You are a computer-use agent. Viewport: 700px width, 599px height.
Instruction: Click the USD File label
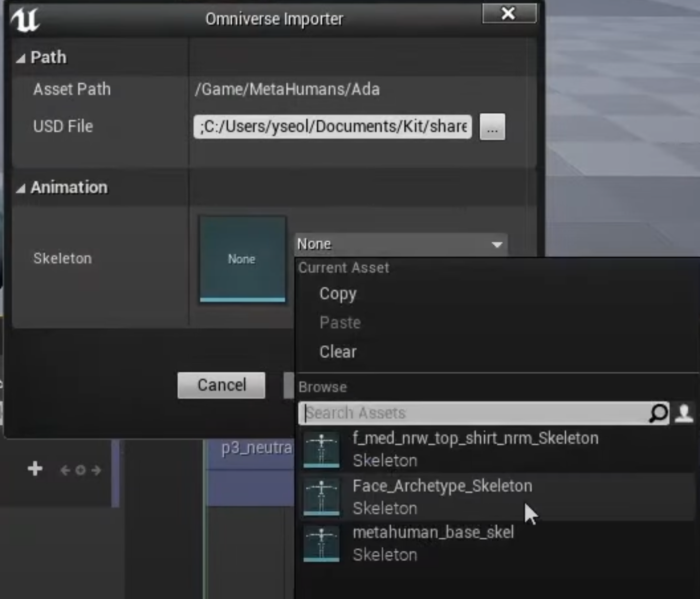[63, 126]
